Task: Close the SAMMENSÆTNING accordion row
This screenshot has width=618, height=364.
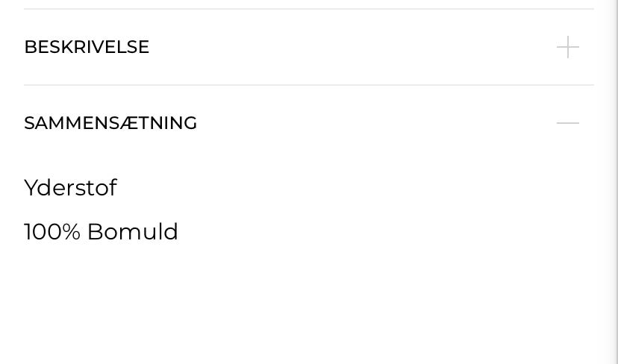Action: (x=308, y=123)
